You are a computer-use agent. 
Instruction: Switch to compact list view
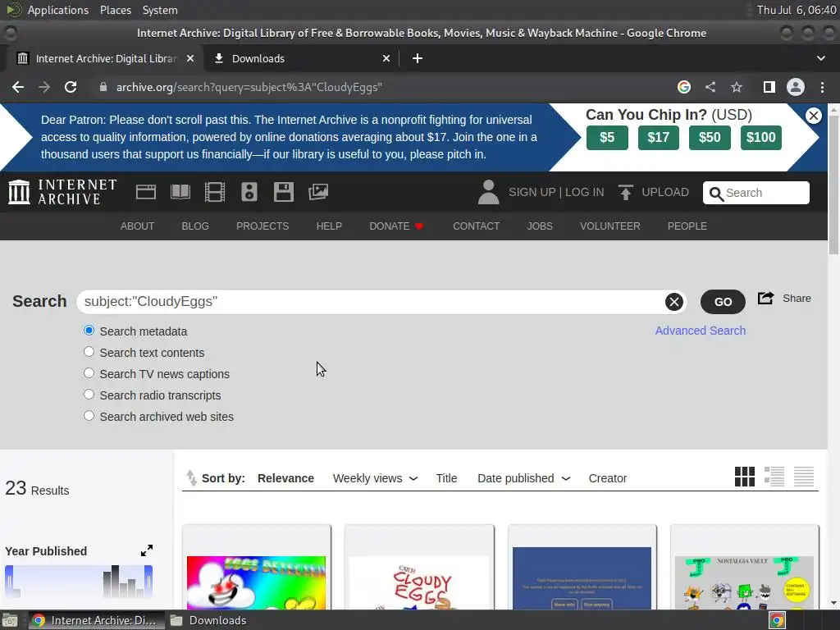[804, 477]
